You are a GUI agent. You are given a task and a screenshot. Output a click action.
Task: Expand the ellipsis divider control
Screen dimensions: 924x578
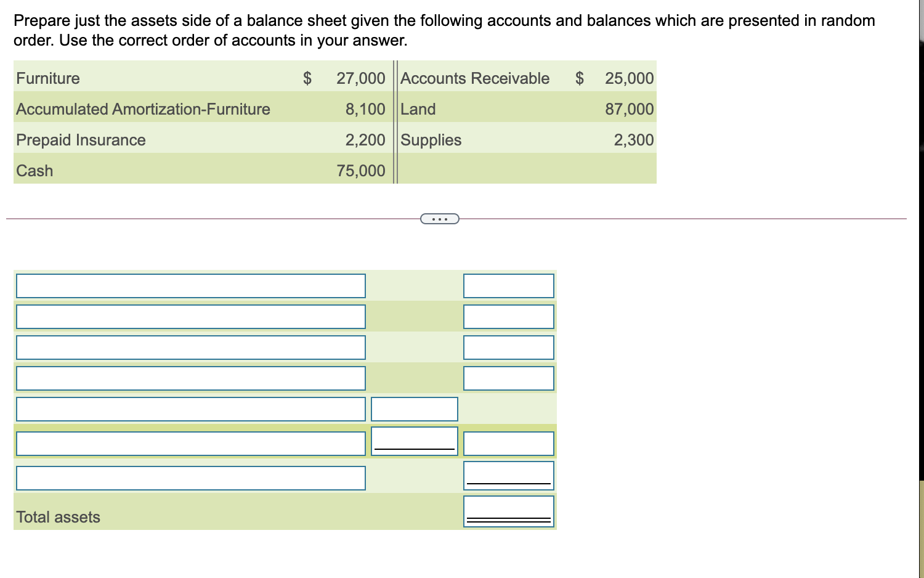(439, 218)
